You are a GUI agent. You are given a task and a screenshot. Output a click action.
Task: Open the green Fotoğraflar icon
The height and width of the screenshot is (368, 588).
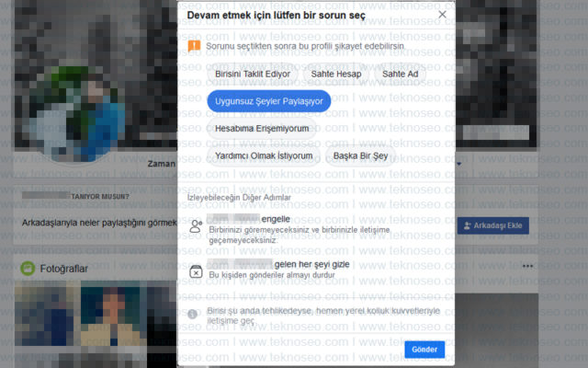click(x=28, y=269)
